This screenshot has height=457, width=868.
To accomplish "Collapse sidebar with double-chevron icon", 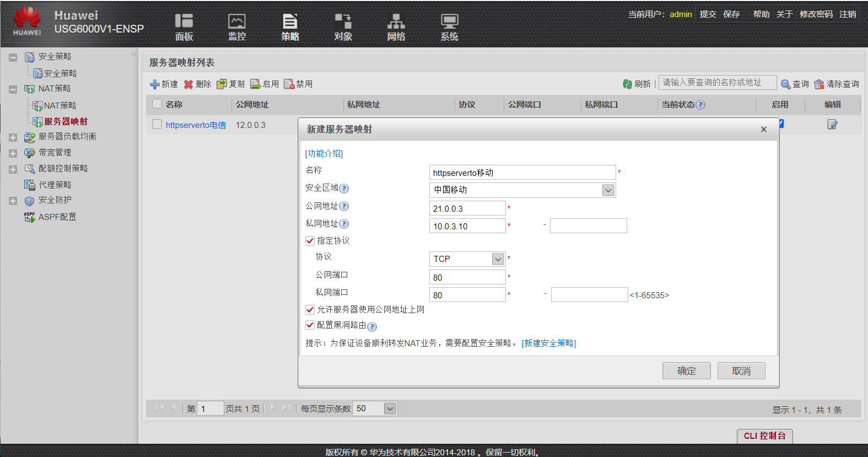I will (x=133, y=54).
